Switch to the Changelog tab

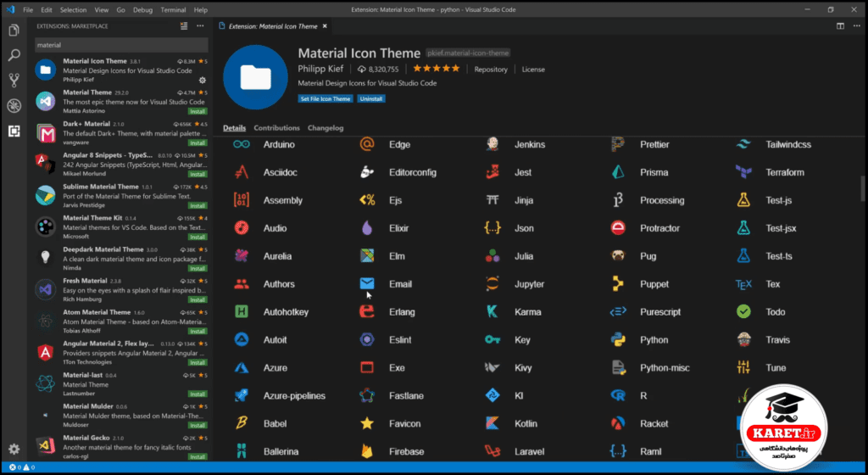click(325, 128)
